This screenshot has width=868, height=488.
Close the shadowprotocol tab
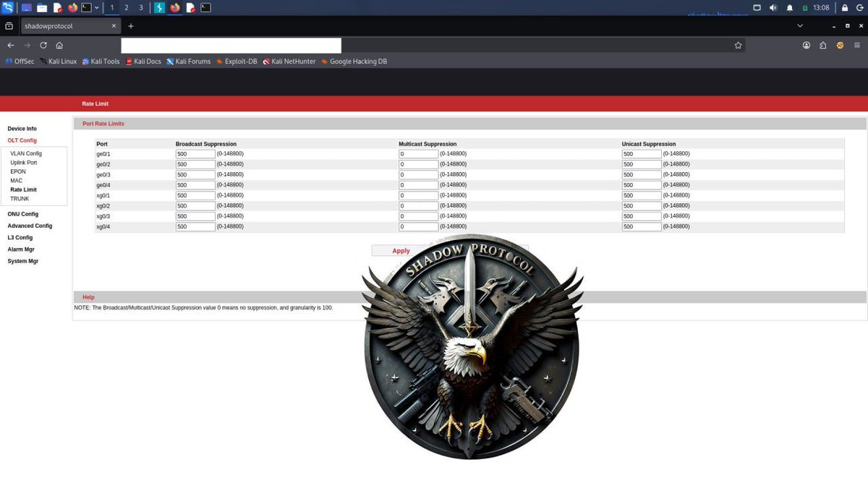114,26
